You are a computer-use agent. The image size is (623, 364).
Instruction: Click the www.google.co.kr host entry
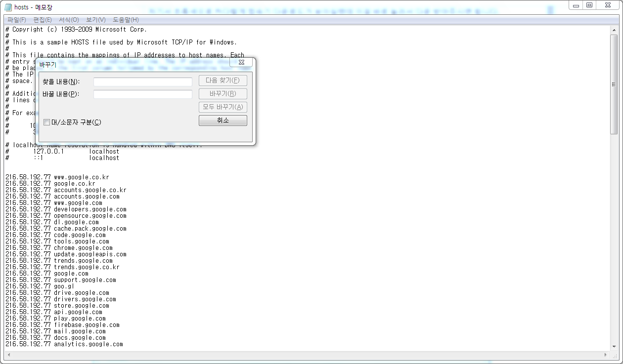click(57, 177)
